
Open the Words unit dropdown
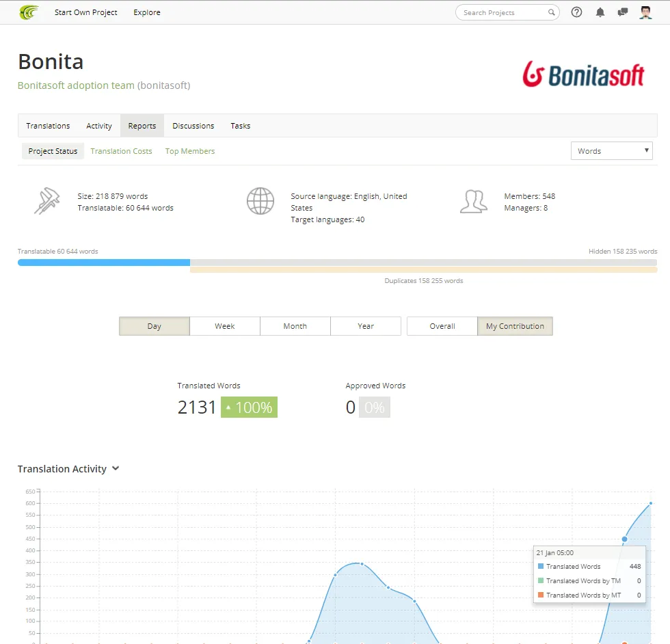[x=611, y=151]
